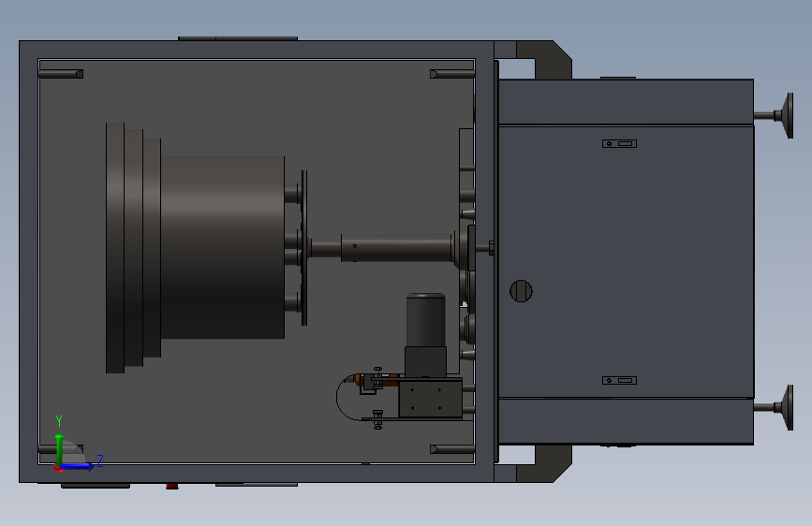The height and width of the screenshot is (526, 812).
Task: Select the lower slotted latch on right cabinet
Action: click(619, 381)
